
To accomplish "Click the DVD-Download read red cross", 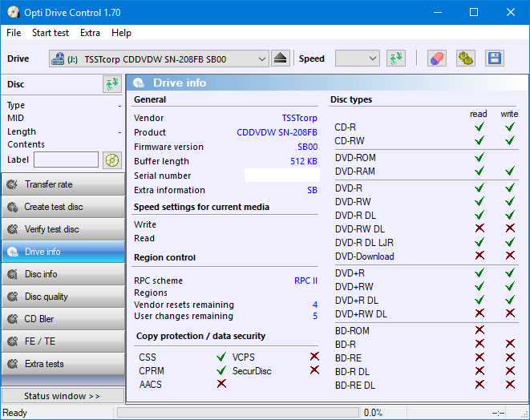I will tap(479, 256).
